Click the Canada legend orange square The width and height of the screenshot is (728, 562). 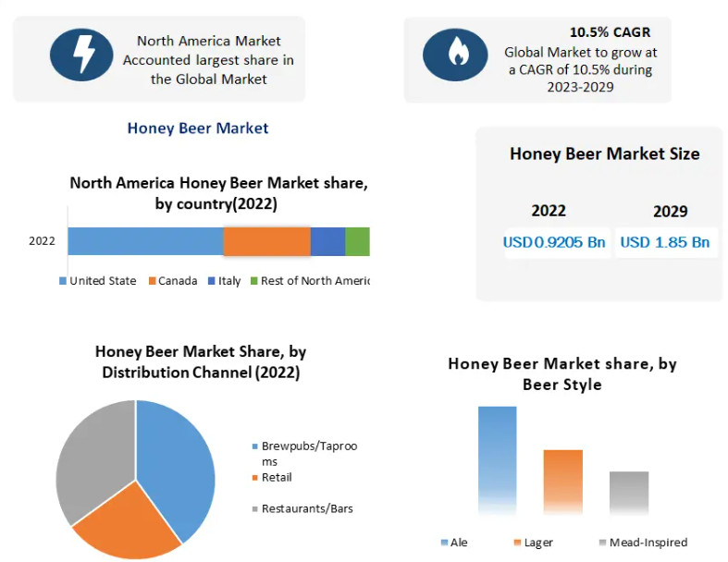(x=152, y=281)
